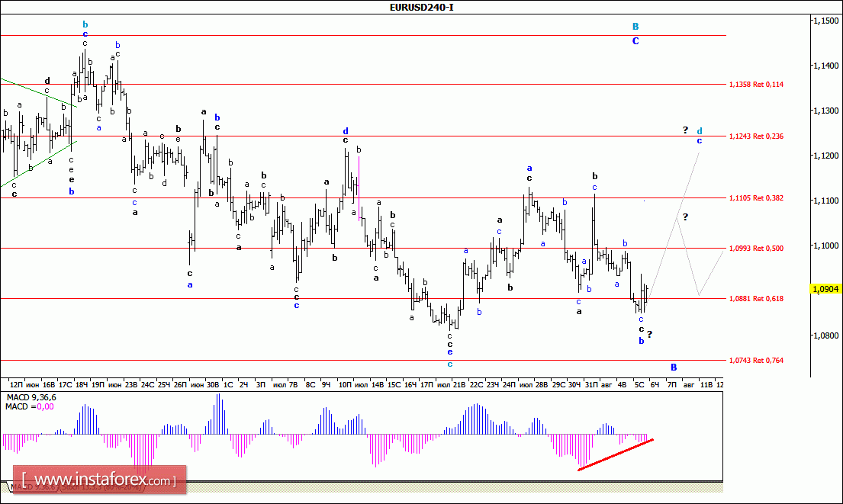Select the 1,1105 Ret 0,382 Fibonacci label

756,198
